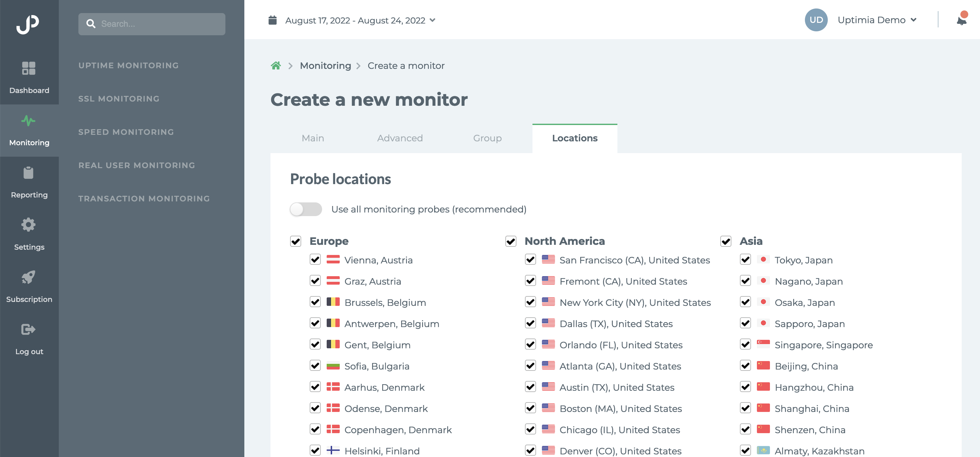Open Uptime Monitoring menu item
The height and width of the screenshot is (457, 980).
pos(129,65)
